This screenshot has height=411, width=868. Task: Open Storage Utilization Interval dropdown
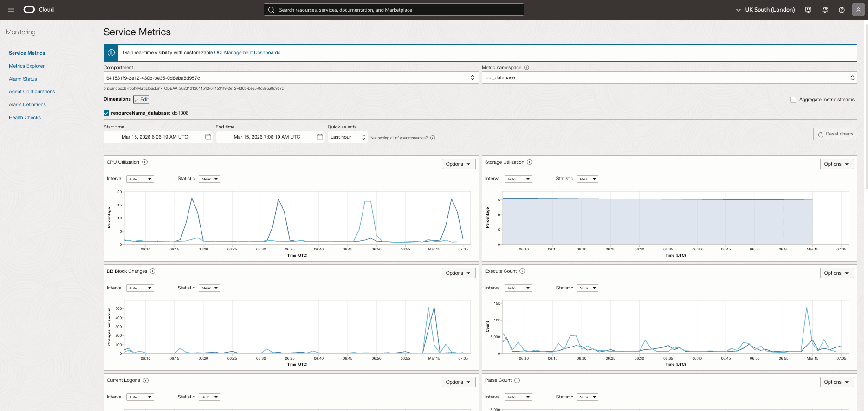518,179
